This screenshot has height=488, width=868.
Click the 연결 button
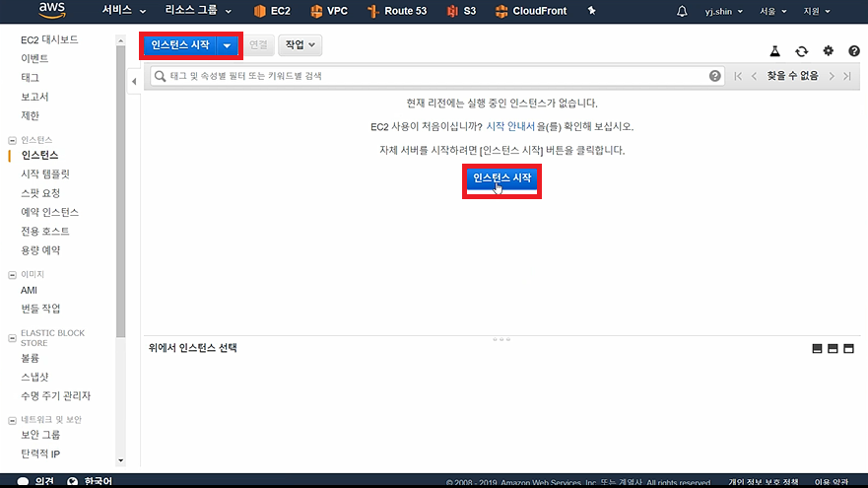point(258,45)
